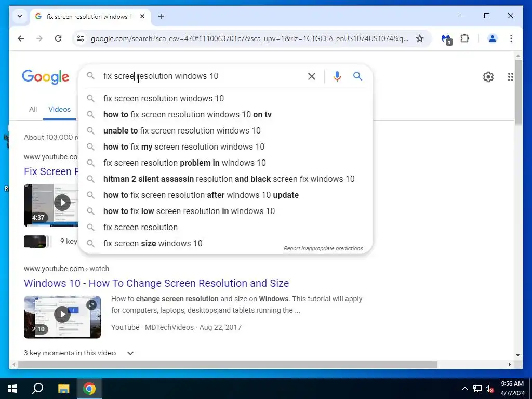532x399 pixels.
Task: Open the muted volume tray icon
Action: point(489,389)
